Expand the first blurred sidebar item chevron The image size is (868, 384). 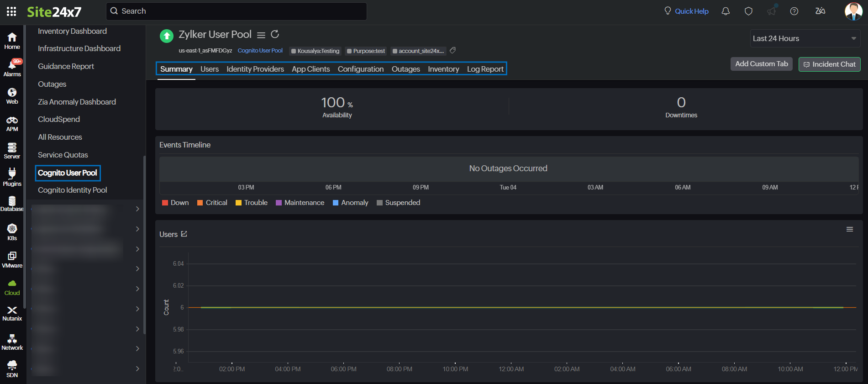point(137,209)
